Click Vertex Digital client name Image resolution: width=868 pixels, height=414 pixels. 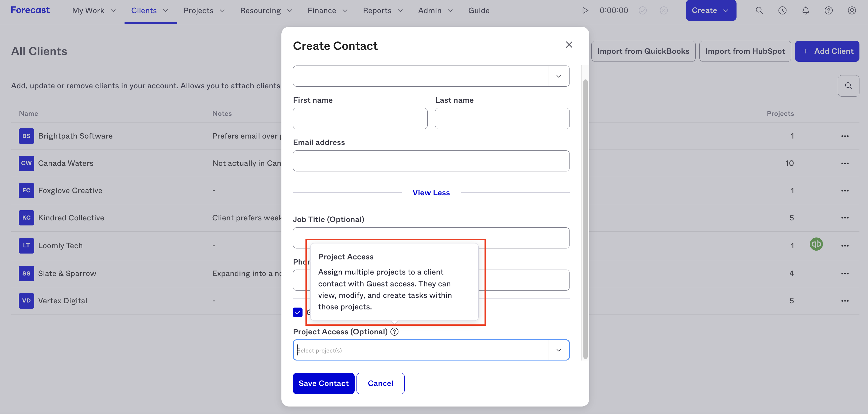pyautogui.click(x=63, y=301)
